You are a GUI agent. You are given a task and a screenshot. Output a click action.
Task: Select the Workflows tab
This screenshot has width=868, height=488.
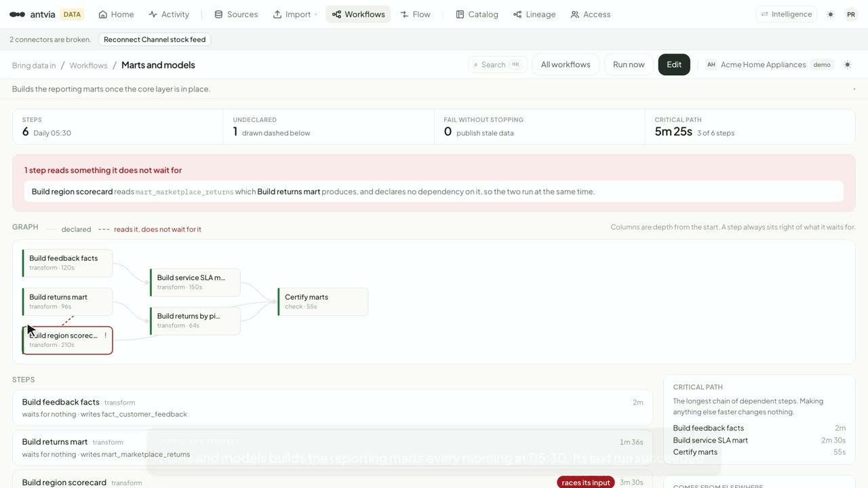pyautogui.click(x=358, y=14)
